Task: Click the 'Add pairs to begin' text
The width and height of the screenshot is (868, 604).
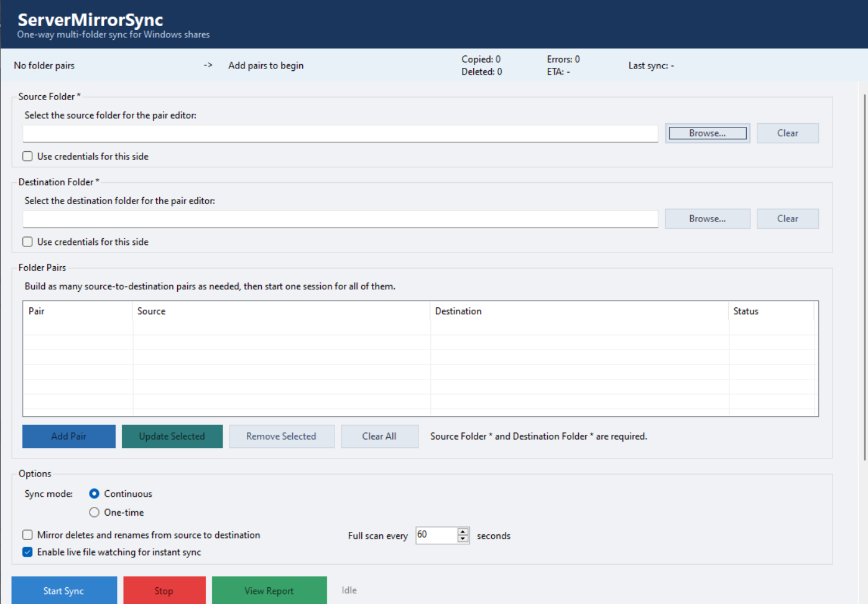Action: click(x=266, y=65)
